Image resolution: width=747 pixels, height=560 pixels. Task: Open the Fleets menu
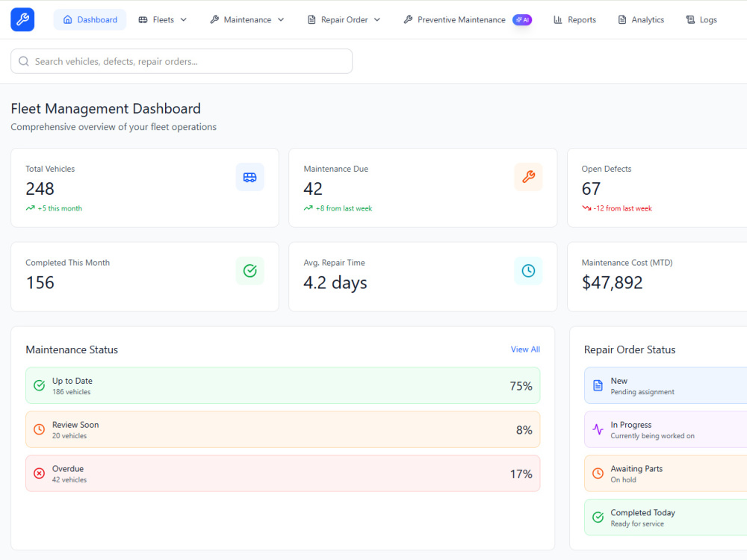(x=162, y=19)
